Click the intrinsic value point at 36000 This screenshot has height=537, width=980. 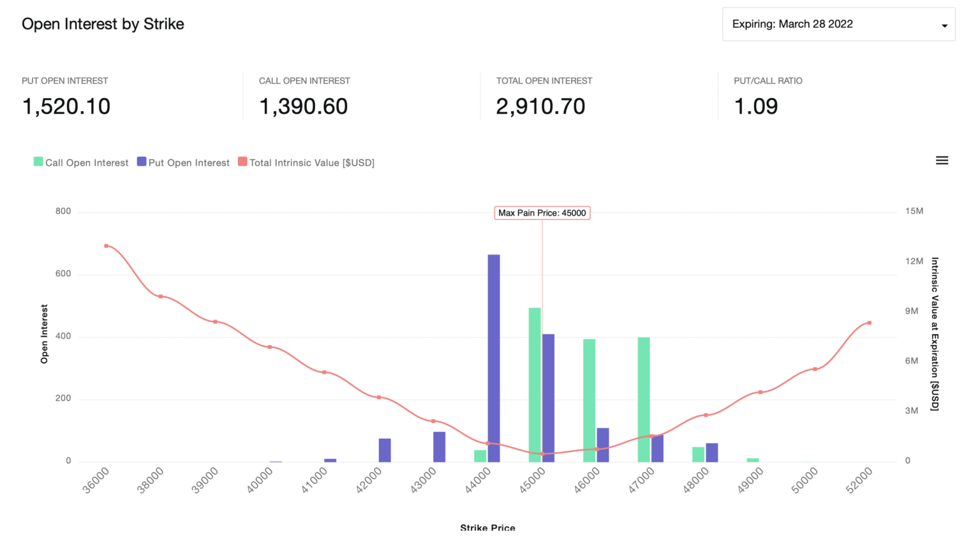tap(106, 246)
